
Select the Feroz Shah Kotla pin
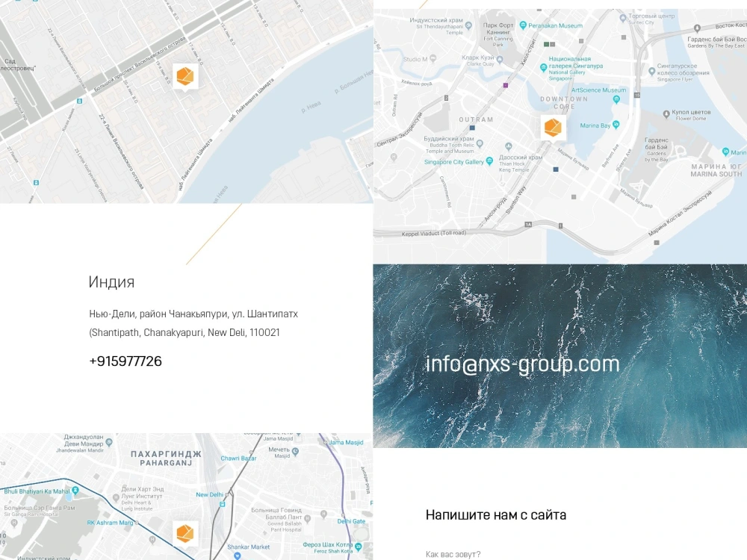pyautogui.click(x=359, y=547)
